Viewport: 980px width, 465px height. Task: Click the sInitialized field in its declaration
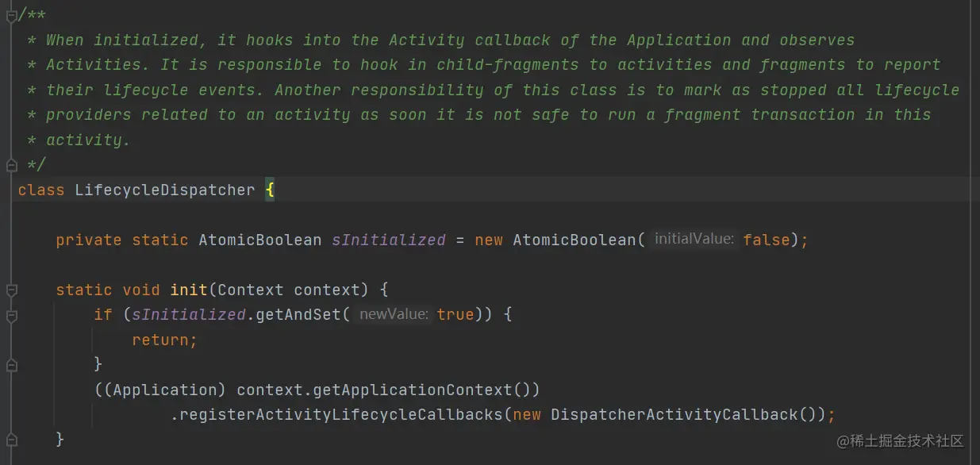pyautogui.click(x=389, y=240)
